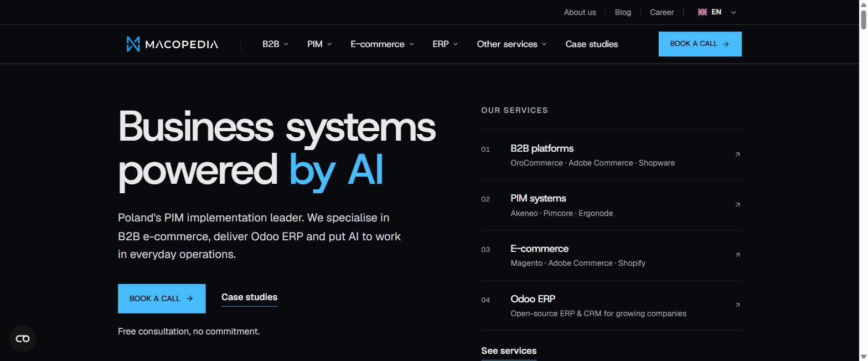
Task: Click the 'OUR SERVICES' label
Action: tap(514, 110)
